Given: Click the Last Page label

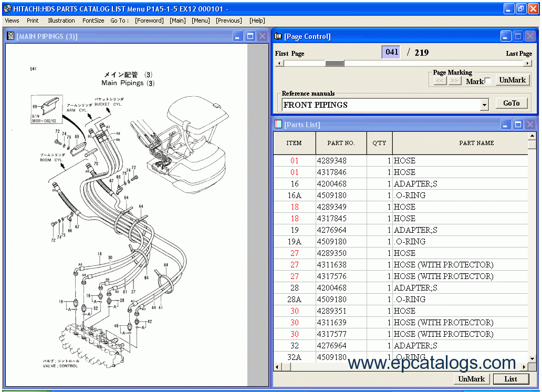Looking at the screenshot, I should point(519,53).
